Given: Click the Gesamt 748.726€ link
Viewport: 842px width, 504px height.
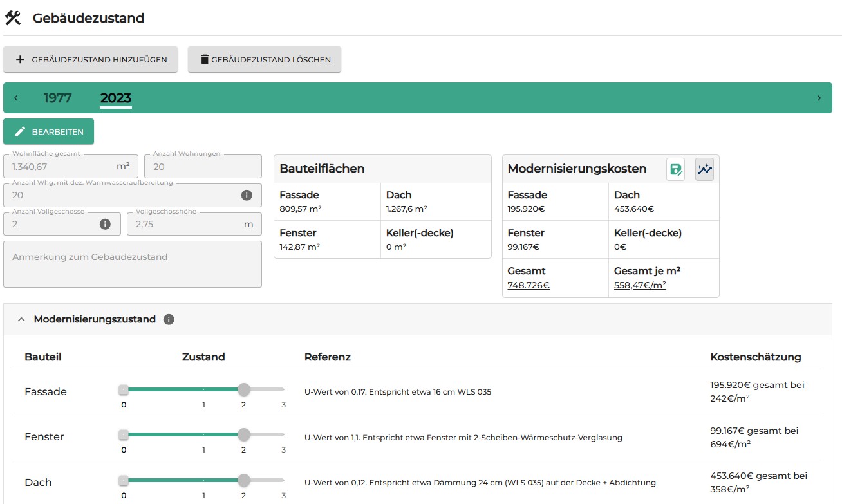Looking at the screenshot, I should click(529, 285).
